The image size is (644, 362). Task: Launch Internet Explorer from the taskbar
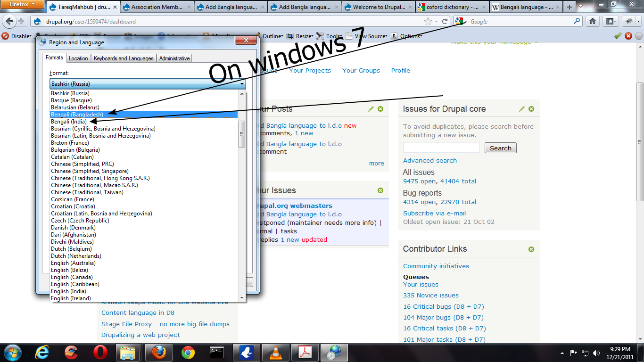[x=42, y=352]
